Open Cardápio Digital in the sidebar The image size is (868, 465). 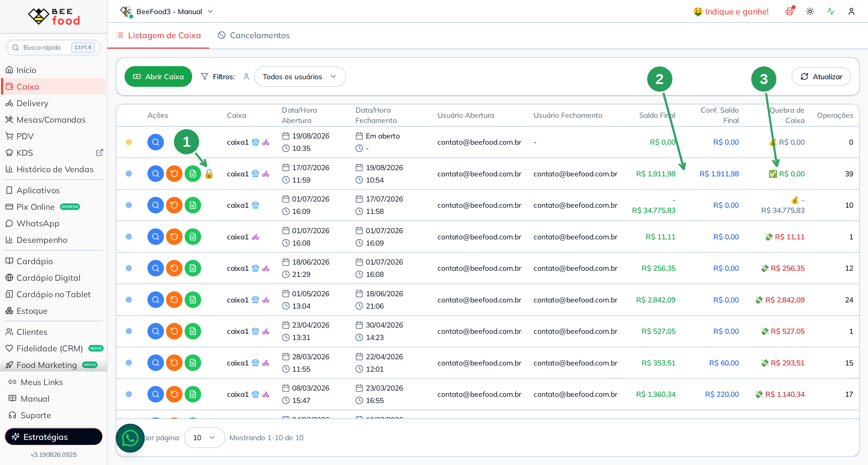[53, 278]
